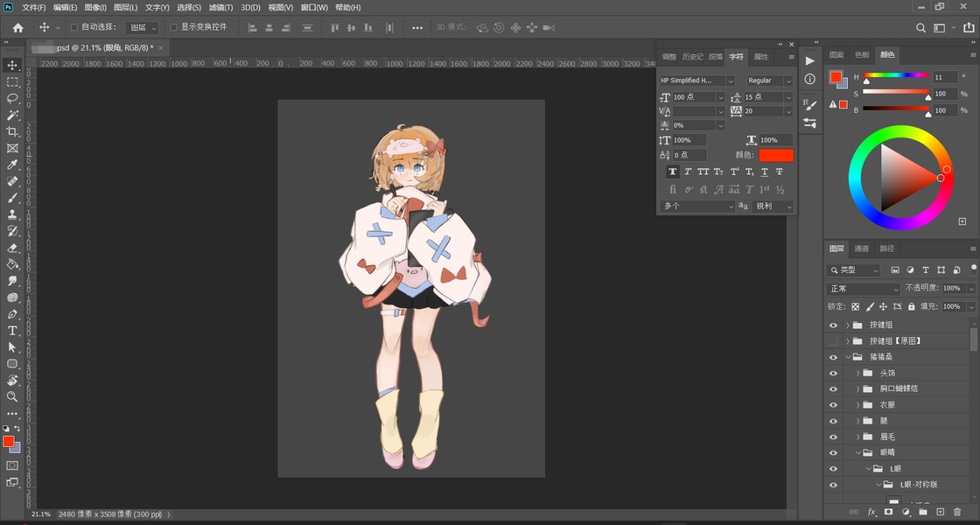Viewport: 980px width, 525px height.
Task: Click the create new group folder icon
Action: [923, 512]
